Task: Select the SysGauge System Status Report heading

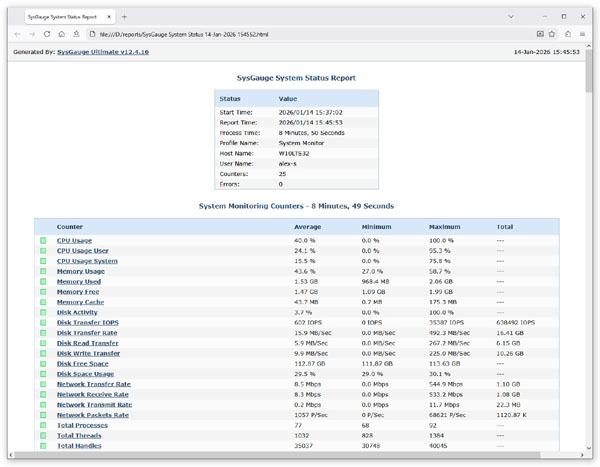Action: tap(296, 78)
